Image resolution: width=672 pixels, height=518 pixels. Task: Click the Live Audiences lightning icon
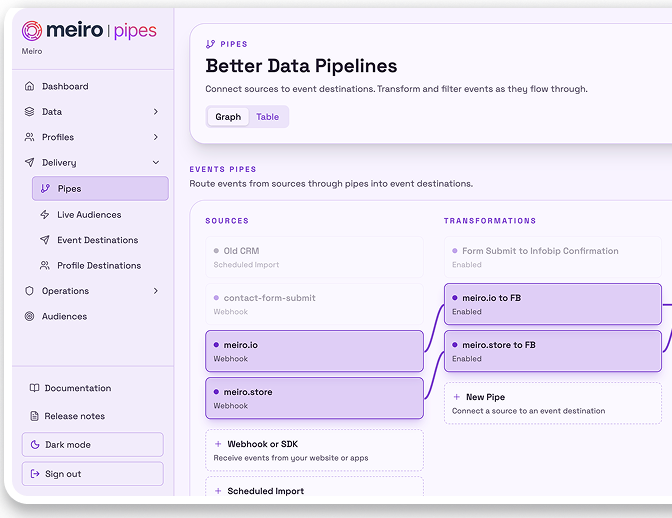click(45, 215)
